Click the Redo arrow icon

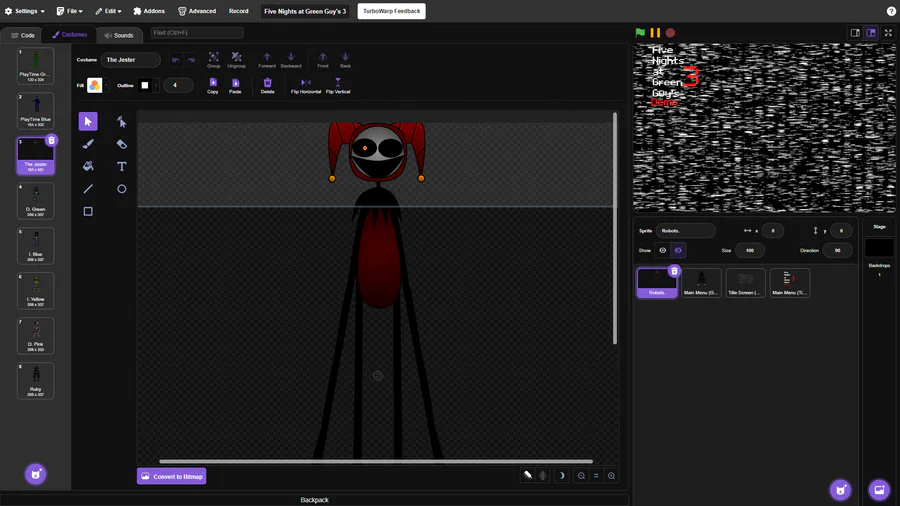191,60
